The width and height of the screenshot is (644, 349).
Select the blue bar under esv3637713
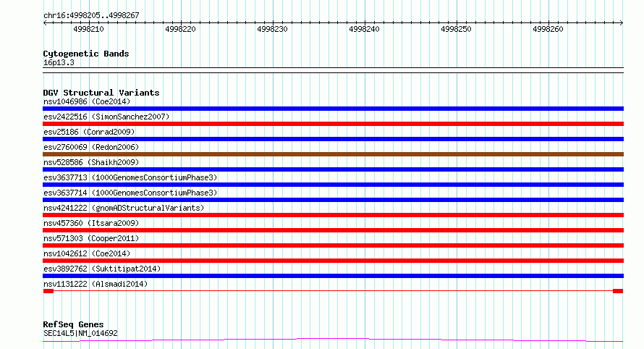click(333, 185)
